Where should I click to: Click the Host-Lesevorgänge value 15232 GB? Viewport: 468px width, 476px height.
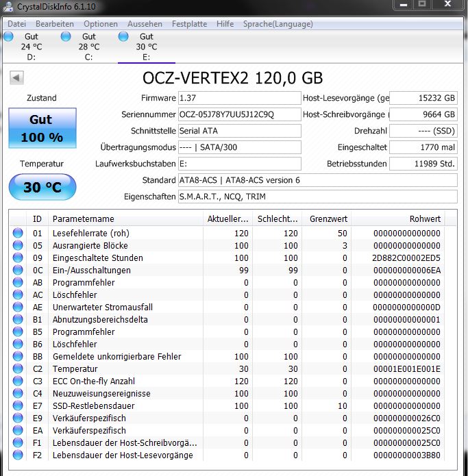(423, 98)
